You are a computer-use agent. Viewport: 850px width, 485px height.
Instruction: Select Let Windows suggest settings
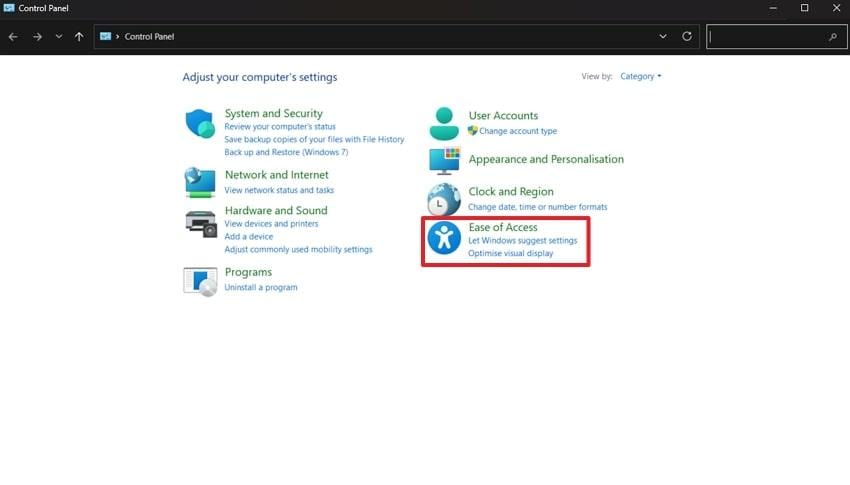(x=523, y=241)
